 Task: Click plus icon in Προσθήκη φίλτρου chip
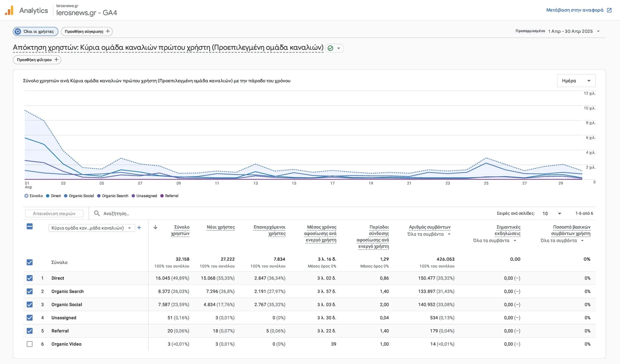[56, 60]
